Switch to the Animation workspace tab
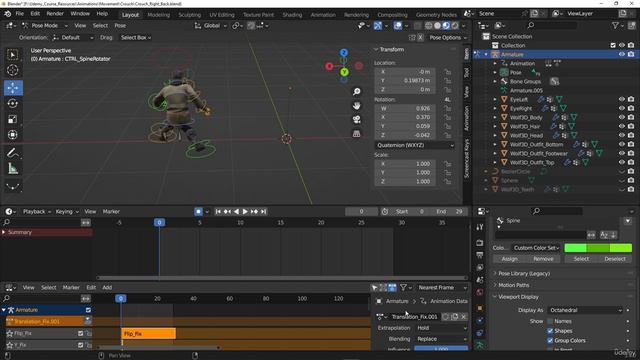The image size is (640, 360). tap(323, 15)
